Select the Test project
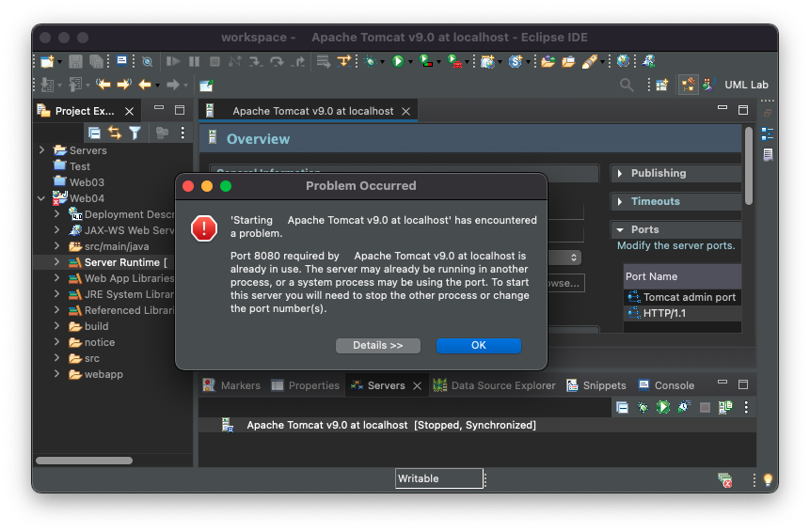This screenshot has width=810, height=532. pos(71,166)
